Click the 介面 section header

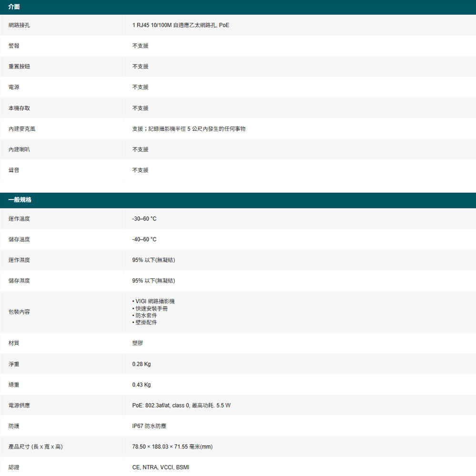click(x=14, y=7)
